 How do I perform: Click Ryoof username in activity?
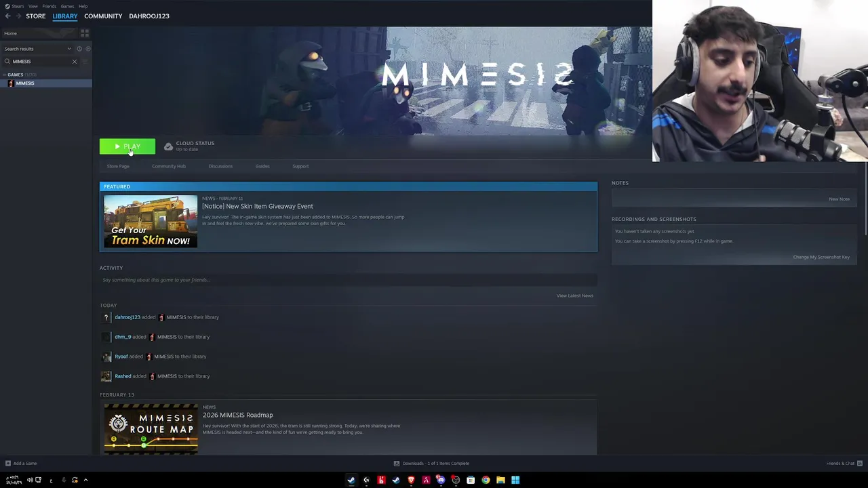click(x=121, y=357)
